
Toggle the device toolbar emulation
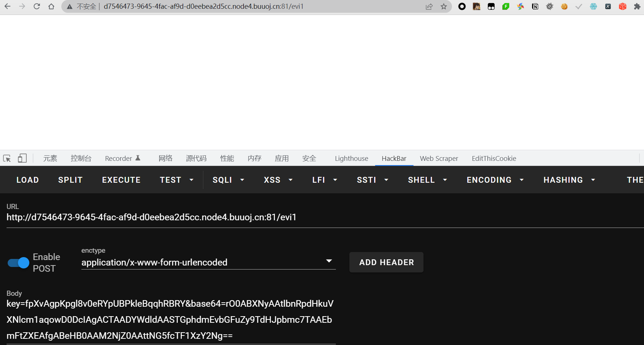[22, 158]
